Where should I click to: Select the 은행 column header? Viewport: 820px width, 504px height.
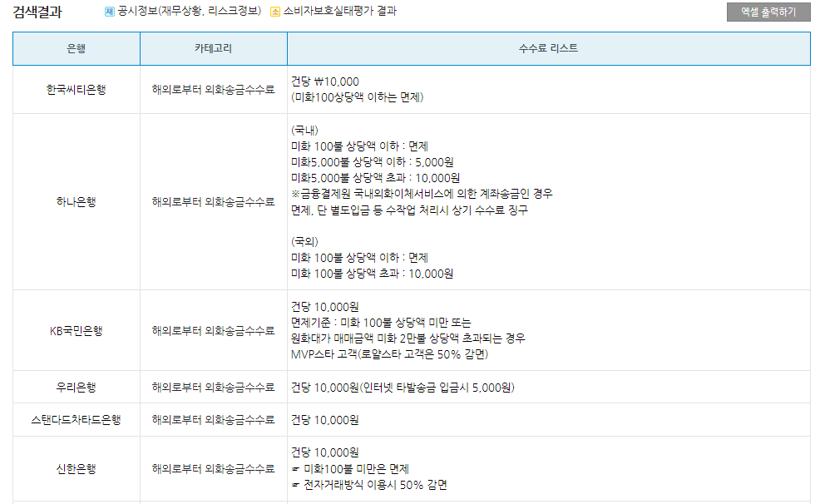(77, 48)
